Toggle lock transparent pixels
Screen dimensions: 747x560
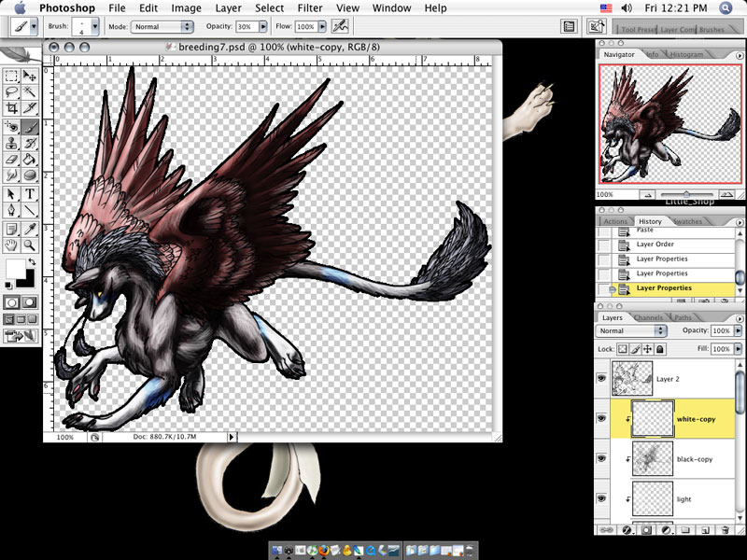coord(622,349)
